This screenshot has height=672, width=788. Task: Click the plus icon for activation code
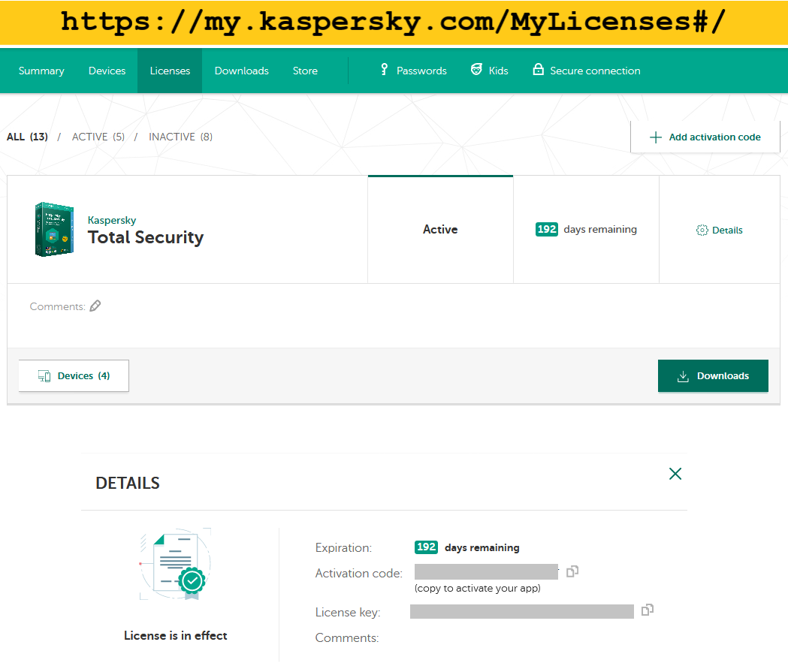click(x=655, y=137)
